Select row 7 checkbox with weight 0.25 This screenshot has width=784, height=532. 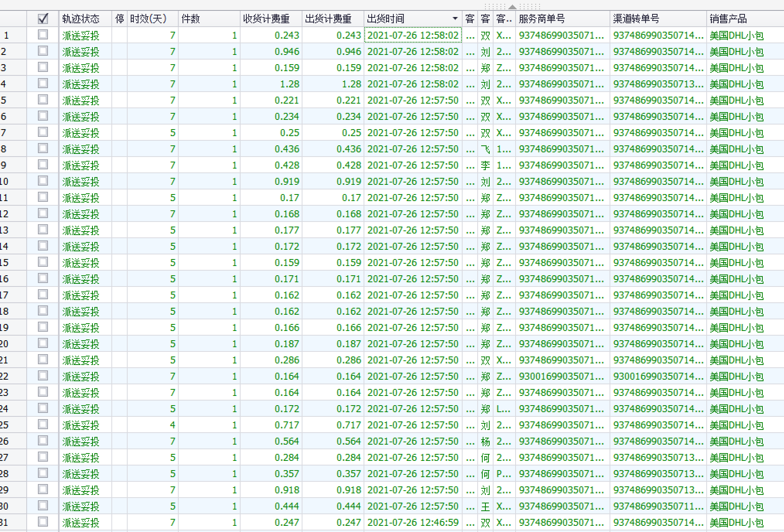[x=43, y=132]
